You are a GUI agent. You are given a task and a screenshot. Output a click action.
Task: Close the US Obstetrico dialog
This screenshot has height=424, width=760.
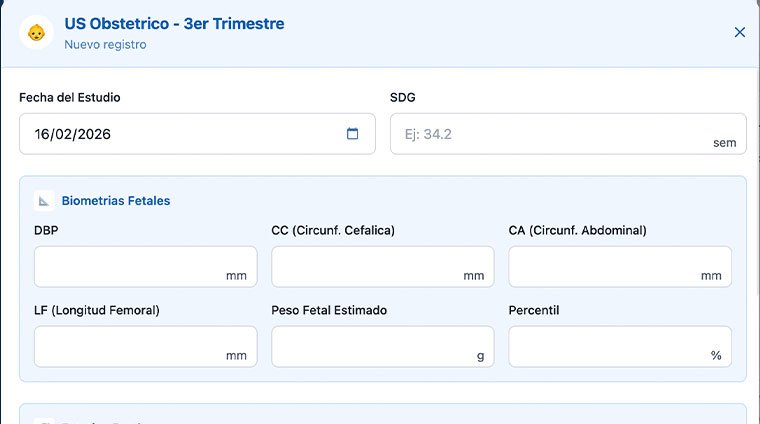[x=740, y=32]
